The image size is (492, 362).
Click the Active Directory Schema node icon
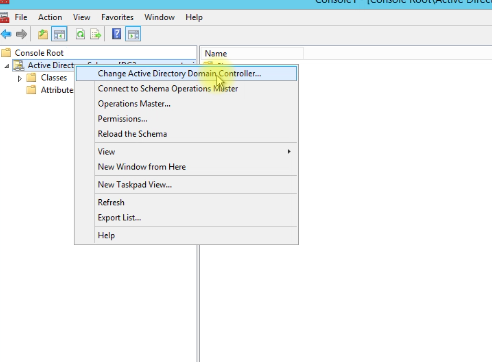click(19, 65)
